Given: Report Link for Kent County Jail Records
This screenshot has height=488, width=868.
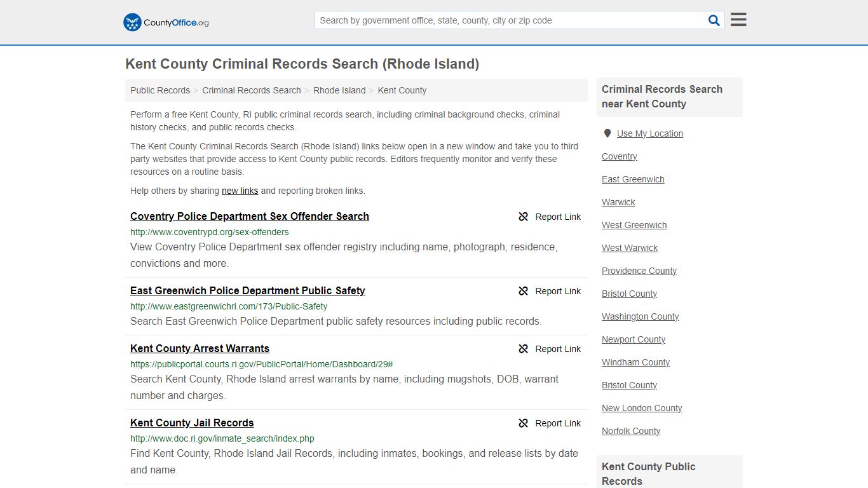Looking at the screenshot, I should pos(558,423).
